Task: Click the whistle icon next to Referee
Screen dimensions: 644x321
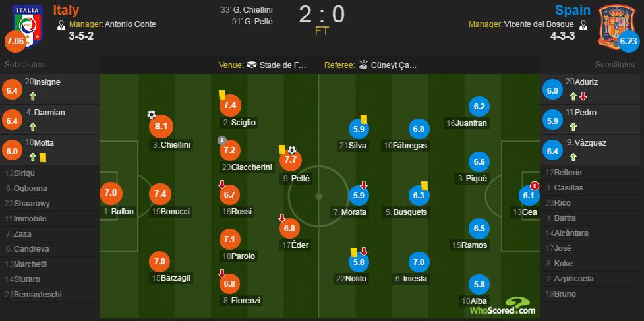Action: [x=363, y=65]
